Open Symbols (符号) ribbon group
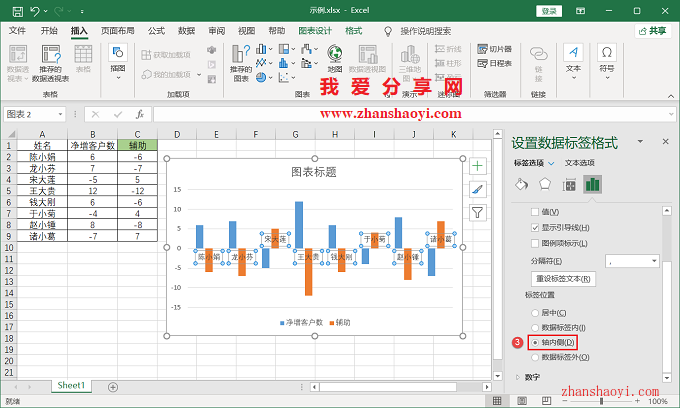Viewport: 680px width, 408px height. click(x=607, y=62)
